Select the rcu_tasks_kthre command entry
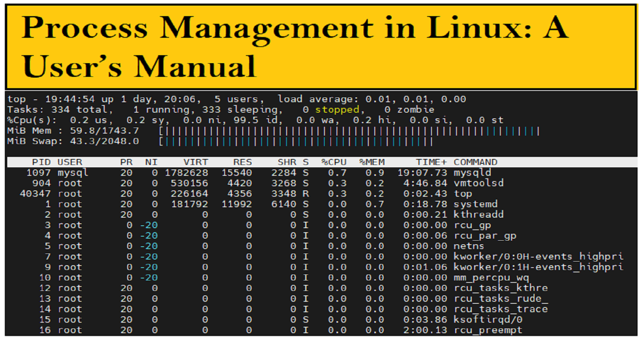The image size is (644, 338). [x=501, y=288]
